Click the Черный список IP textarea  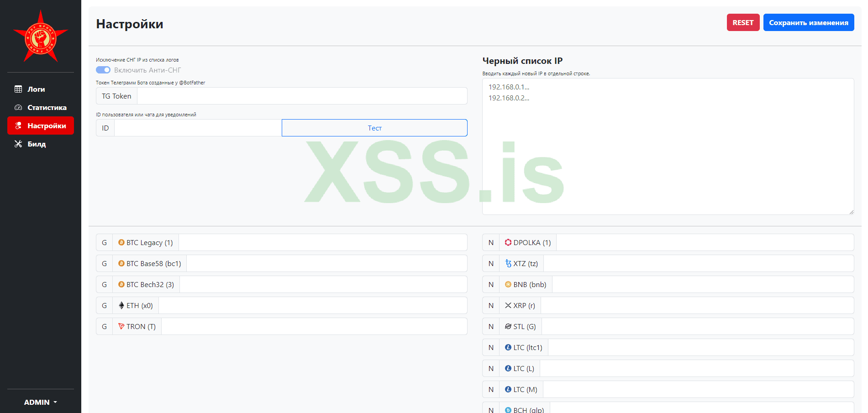coord(668,146)
